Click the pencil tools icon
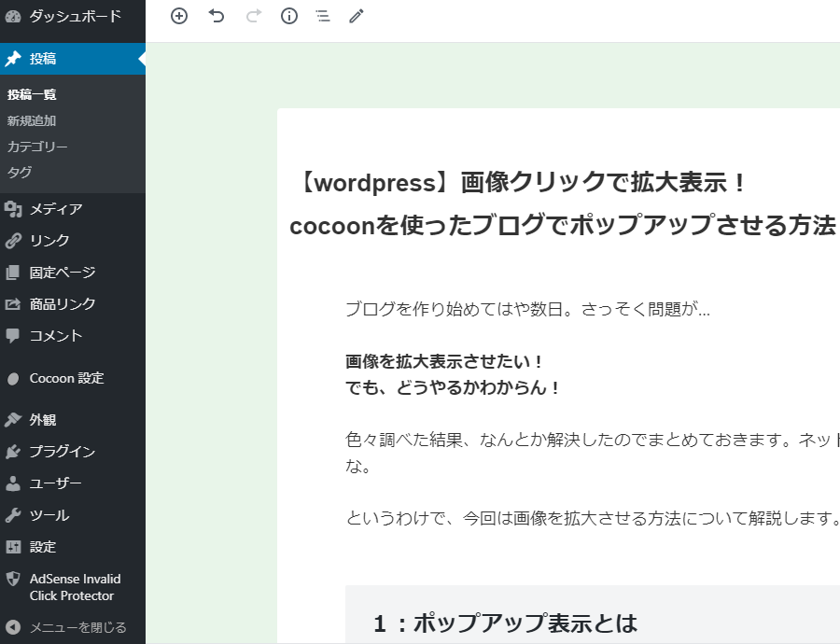This screenshot has height=644, width=840. click(357, 16)
